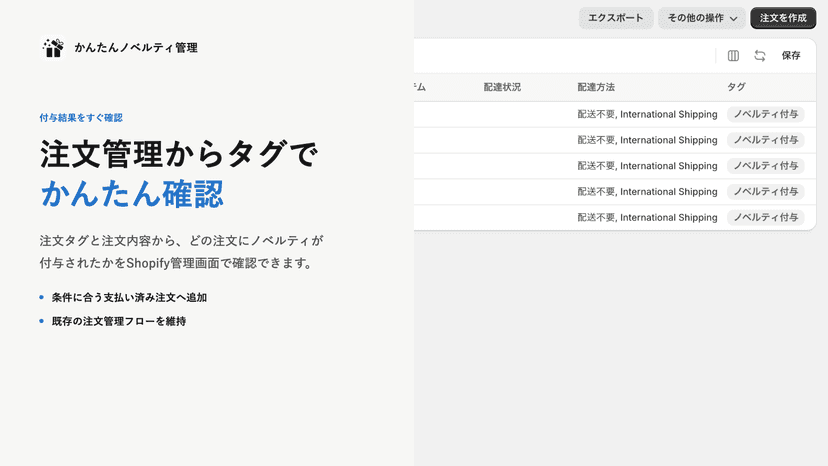Image resolution: width=828 pixels, height=466 pixels.
Task: Click the sort arrows icon next to 保存
Action: click(x=759, y=55)
